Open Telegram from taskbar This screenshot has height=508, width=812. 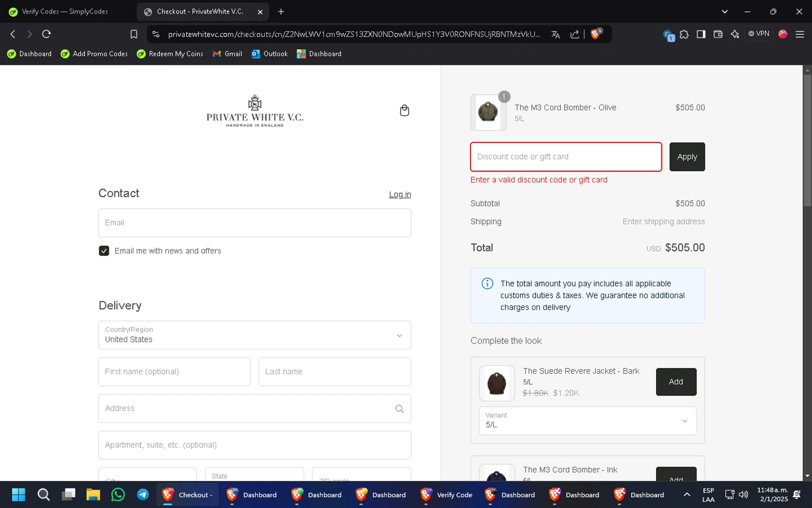pyautogui.click(x=143, y=494)
